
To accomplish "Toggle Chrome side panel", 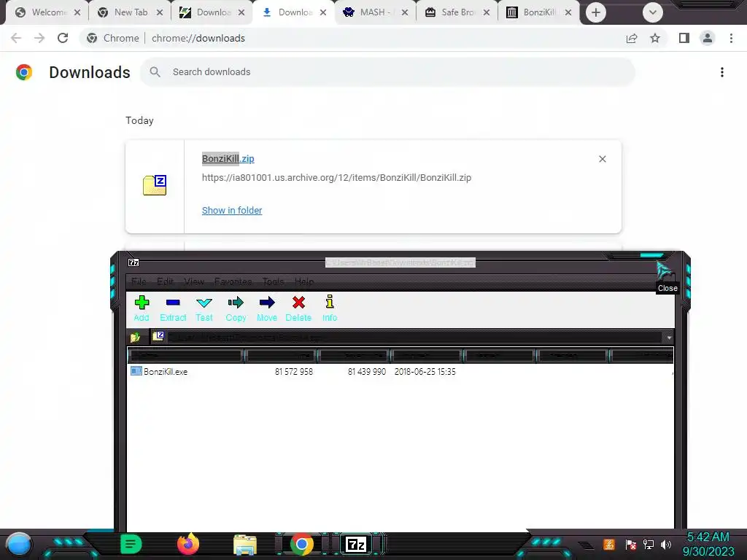I will pos(684,38).
